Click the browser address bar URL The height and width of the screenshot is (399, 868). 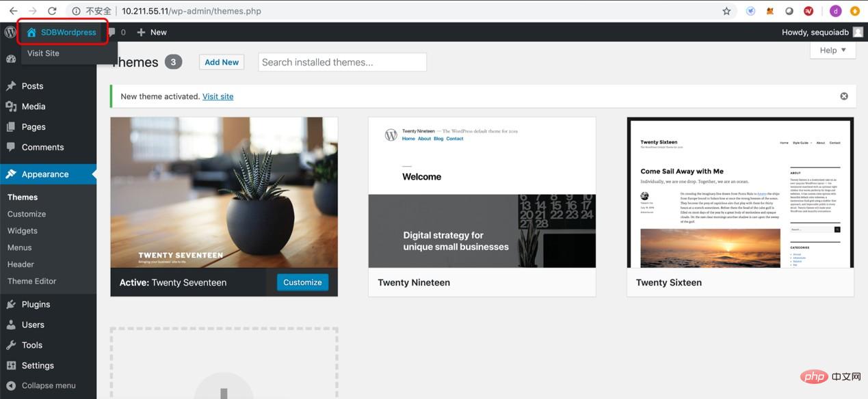click(192, 11)
